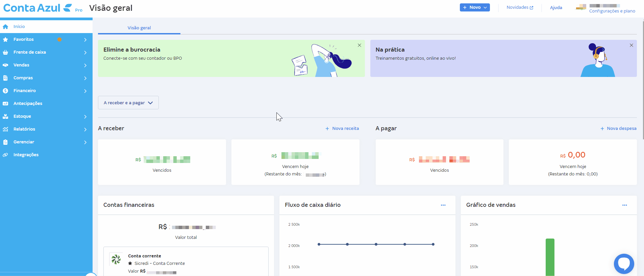Expand the Compras submenu chevron
The image size is (644, 276).
tap(85, 78)
